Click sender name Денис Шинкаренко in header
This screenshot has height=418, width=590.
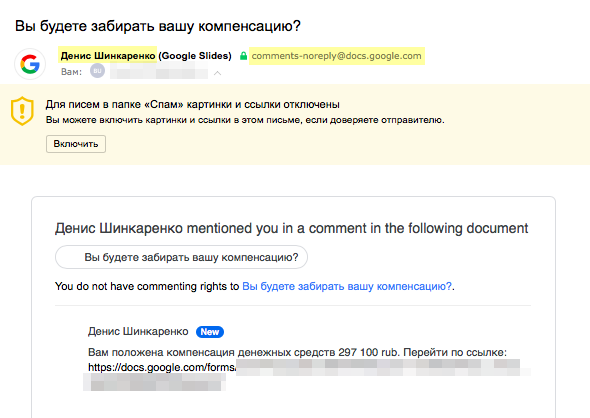108,56
